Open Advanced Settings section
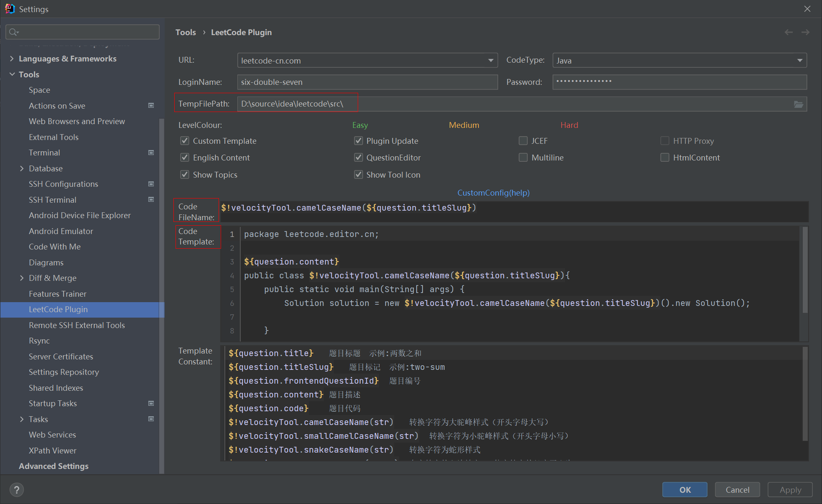Image resolution: width=822 pixels, height=504 pixels. (x=53, y=466)
